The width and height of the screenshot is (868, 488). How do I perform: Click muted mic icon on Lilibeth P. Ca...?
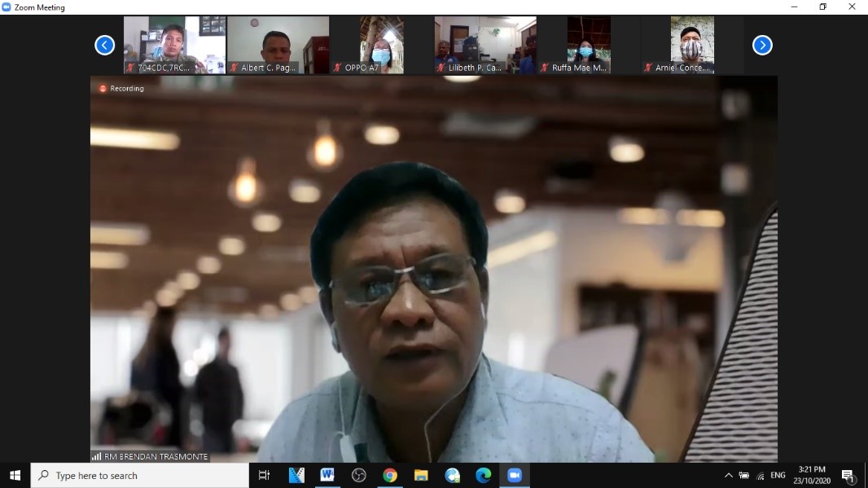(441, 68)
